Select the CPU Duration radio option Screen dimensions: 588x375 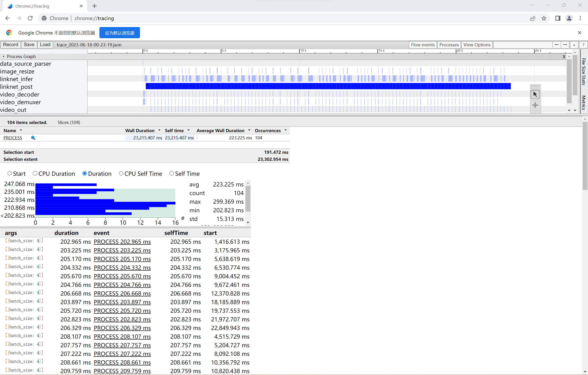pos(35,173)
